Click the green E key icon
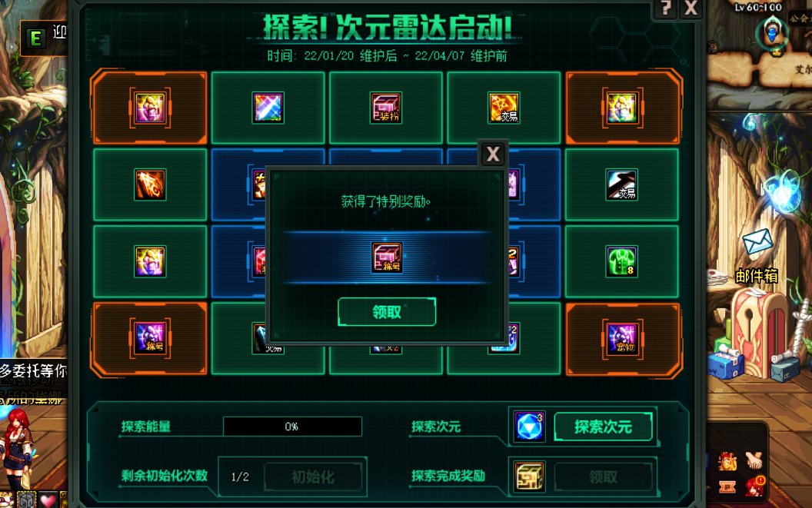Screen dimensions: 812x508 click(x=35, y=38)
